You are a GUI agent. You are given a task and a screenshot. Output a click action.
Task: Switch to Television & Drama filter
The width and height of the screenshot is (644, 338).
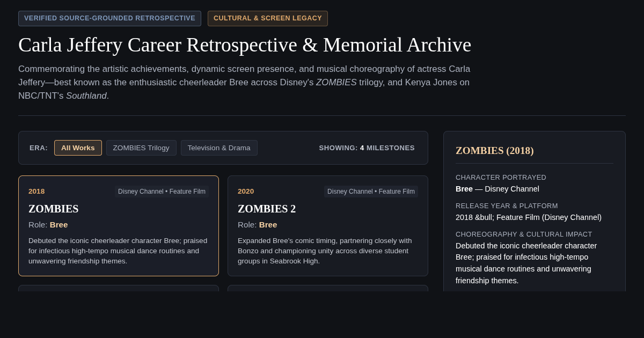pos(219,148)
